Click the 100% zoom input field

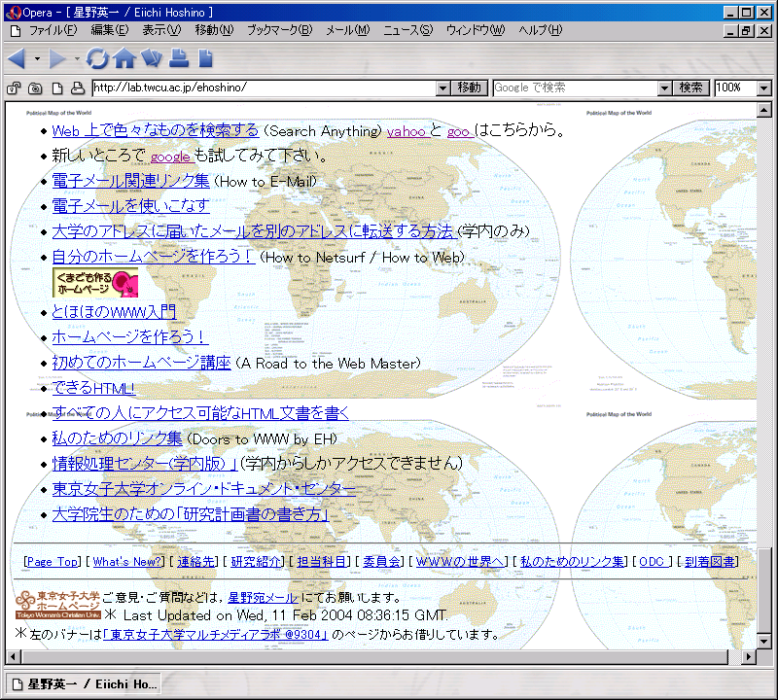[736, 88]
